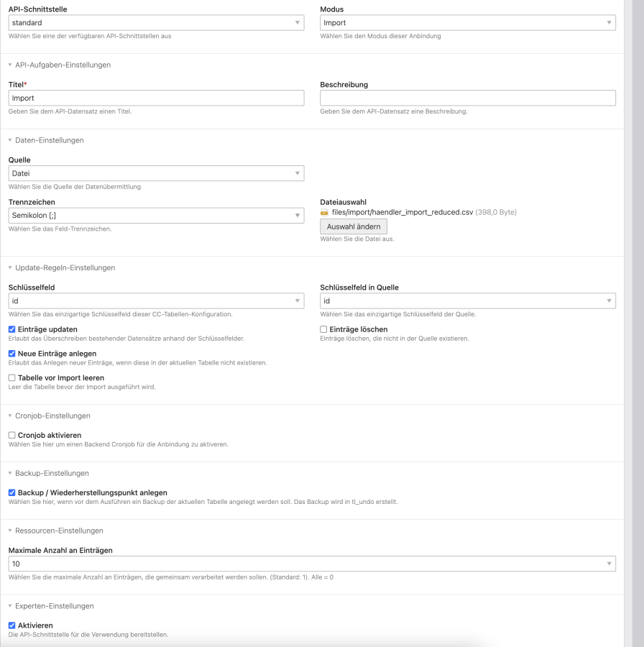Open the Quelle dropdown showing Datei
Image resolution: width=644 pixels, height=647 pixels.
156,173
